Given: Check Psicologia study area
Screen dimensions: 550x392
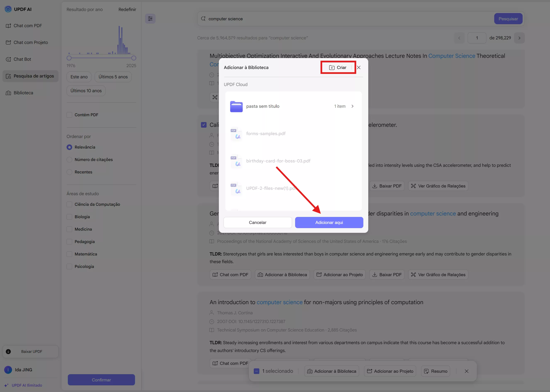Looking at the screenshot, I should point(69,266).
